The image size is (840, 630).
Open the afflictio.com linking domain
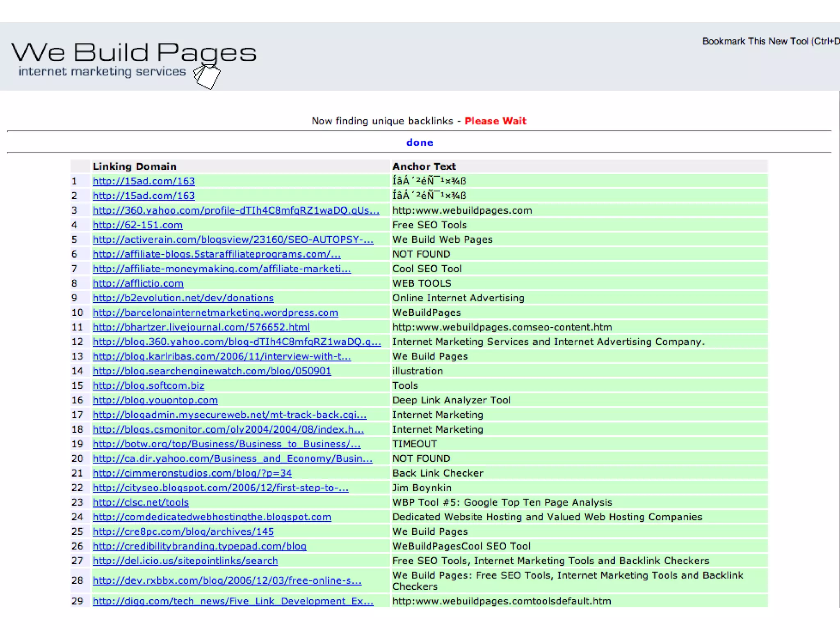click(x=138, y=283)
